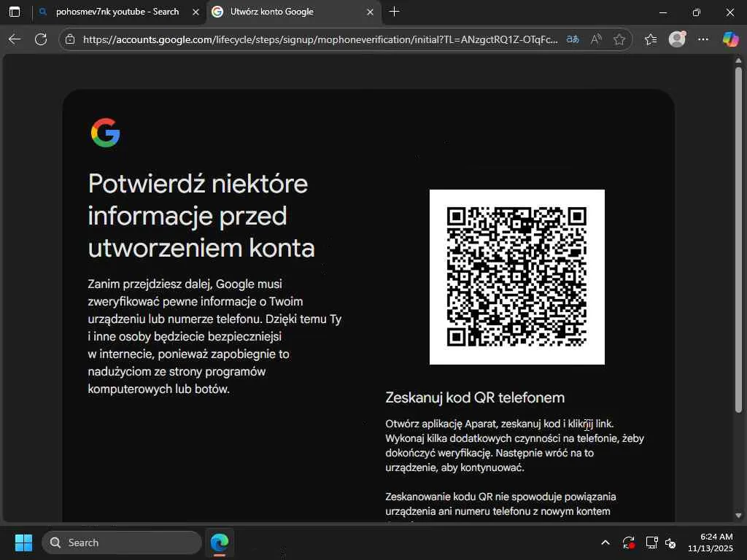Click the page vertical scrollbar thumb
Image resolution: width=747 pixels, height=560 pixels.
click(x=738, y=239)
